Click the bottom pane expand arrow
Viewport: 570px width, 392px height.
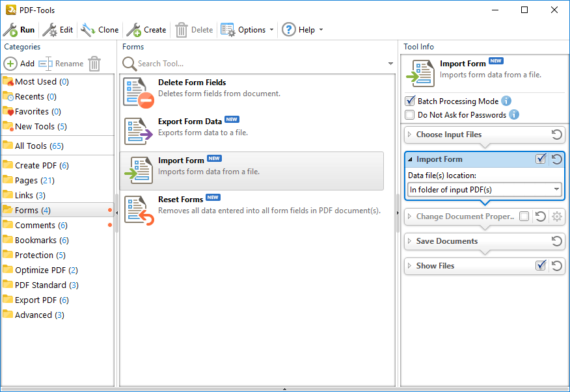pos(284,389)
